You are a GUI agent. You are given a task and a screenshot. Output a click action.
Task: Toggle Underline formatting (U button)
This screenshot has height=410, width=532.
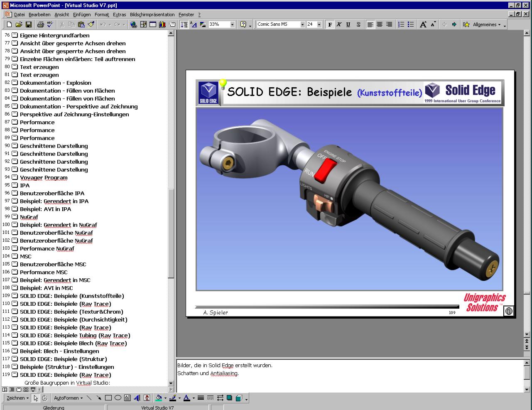coord(348,25)
